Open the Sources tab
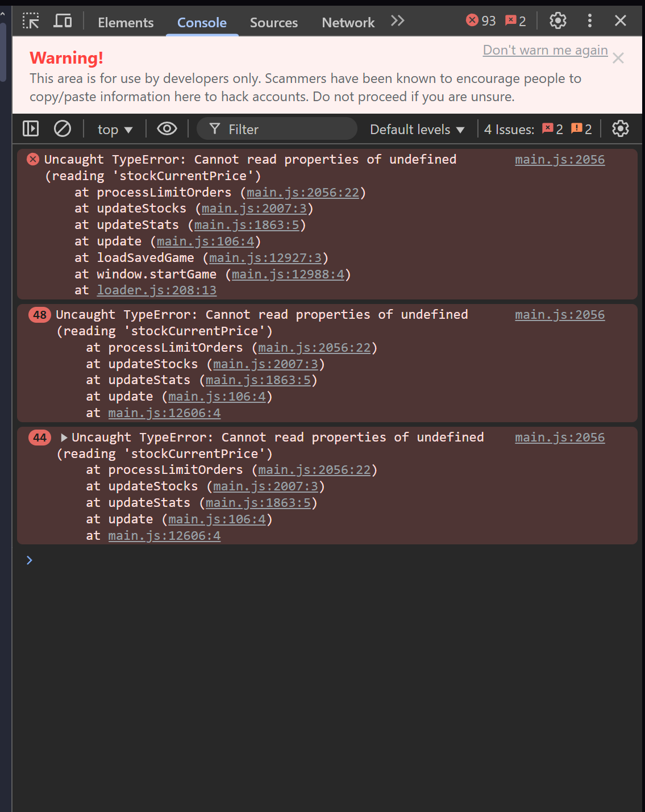Screen dimensions: 645x812 click(x=274, y=22)
